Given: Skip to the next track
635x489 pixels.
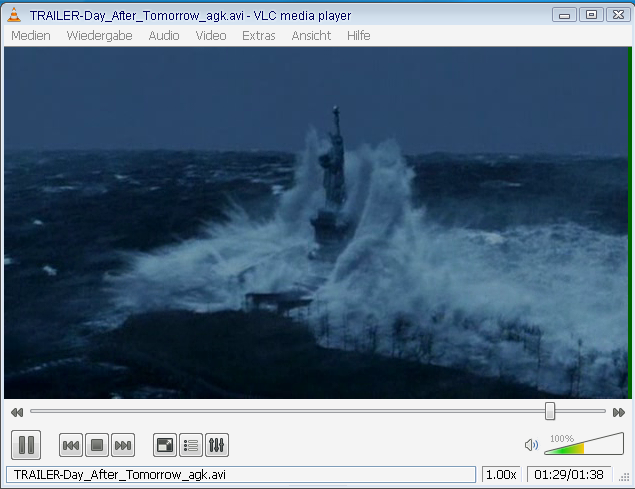Looking at the screenshot, I should pos(123,445).
